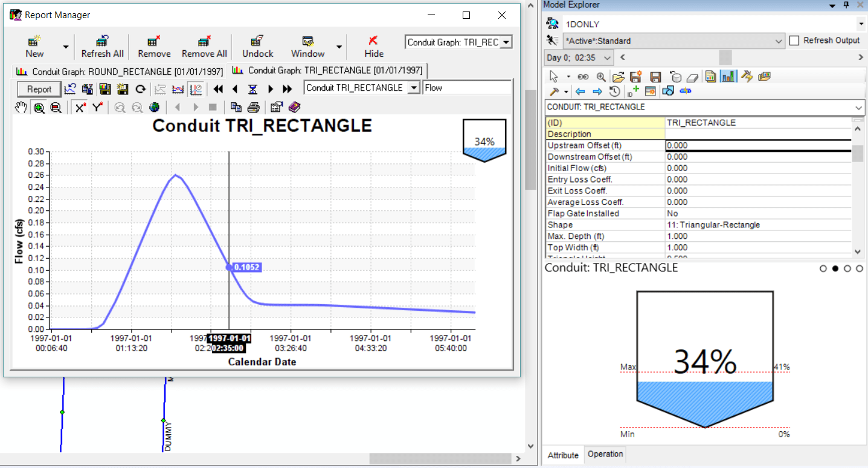Click the open folder icon in Model Explorer
Viewport: 868px width, 468px height.
point(618,77)
